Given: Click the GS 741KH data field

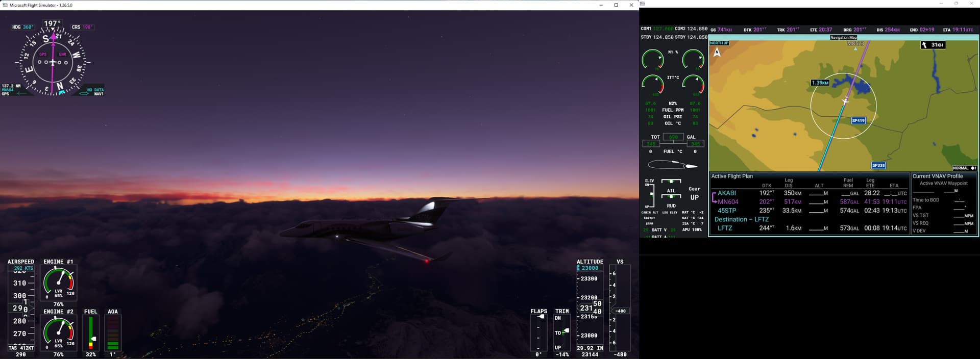Looking at the screenshot, I should pos(721,30).
